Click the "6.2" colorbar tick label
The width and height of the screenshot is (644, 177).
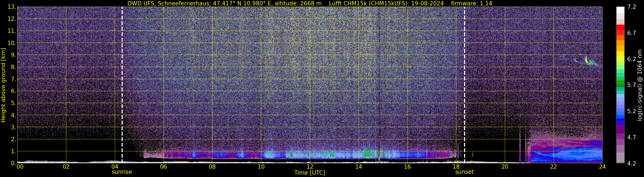point(632,59)
